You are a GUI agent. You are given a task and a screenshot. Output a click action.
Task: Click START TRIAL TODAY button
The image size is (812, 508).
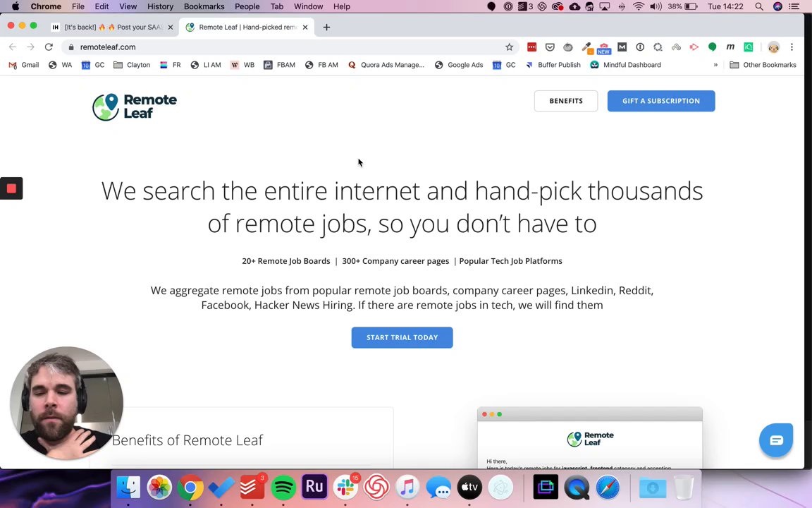pos(402,337)
